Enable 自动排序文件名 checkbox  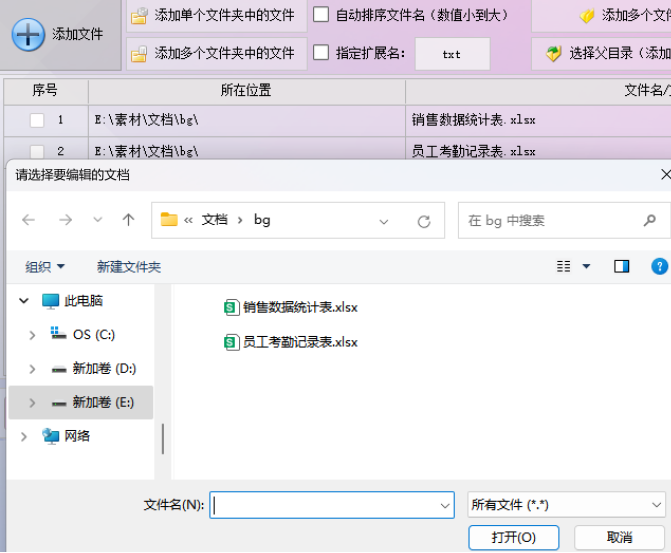click(321, 15)
